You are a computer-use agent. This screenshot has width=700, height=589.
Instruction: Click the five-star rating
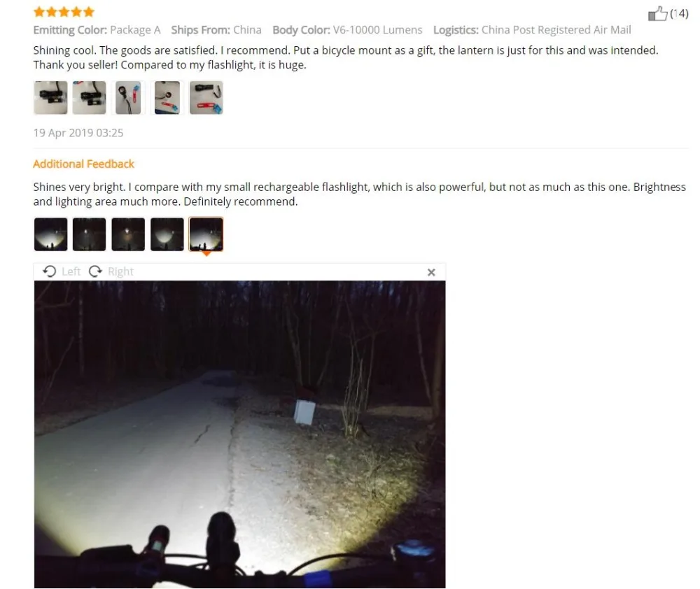point(64,12)
